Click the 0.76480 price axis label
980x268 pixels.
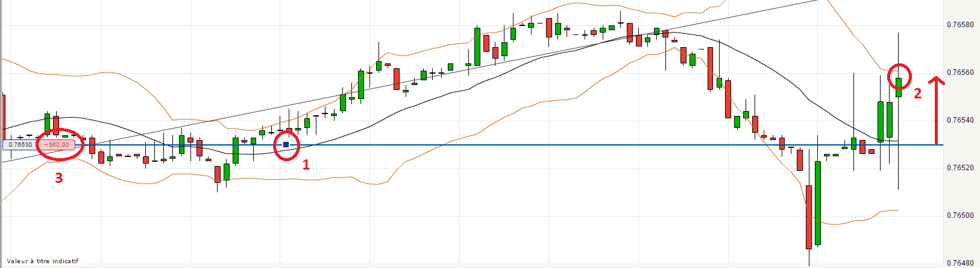961,263
